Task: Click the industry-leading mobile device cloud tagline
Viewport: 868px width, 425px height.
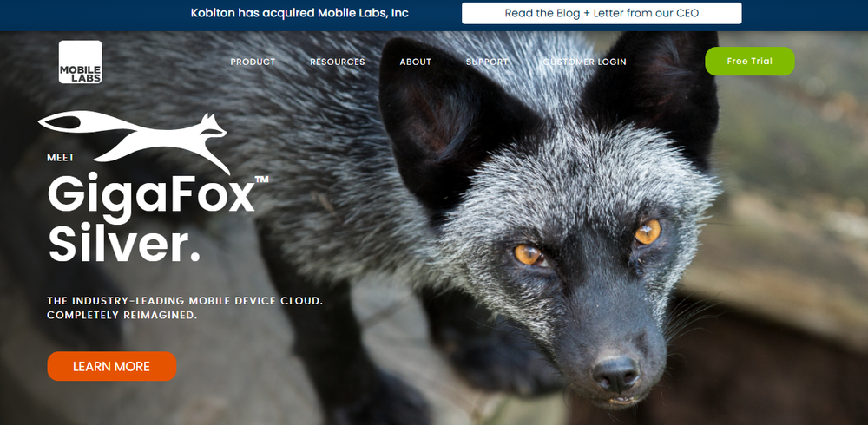Action: (185, 301)
